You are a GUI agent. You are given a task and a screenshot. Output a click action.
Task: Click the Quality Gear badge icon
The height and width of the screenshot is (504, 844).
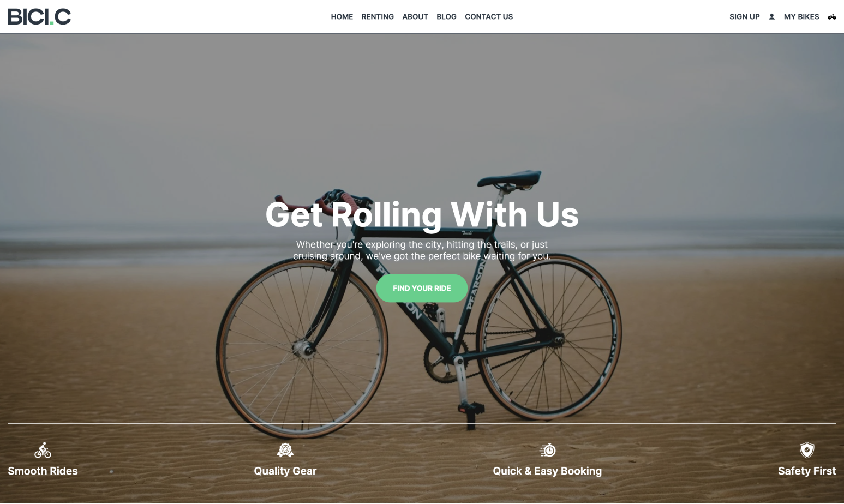(x=285, y=450)
